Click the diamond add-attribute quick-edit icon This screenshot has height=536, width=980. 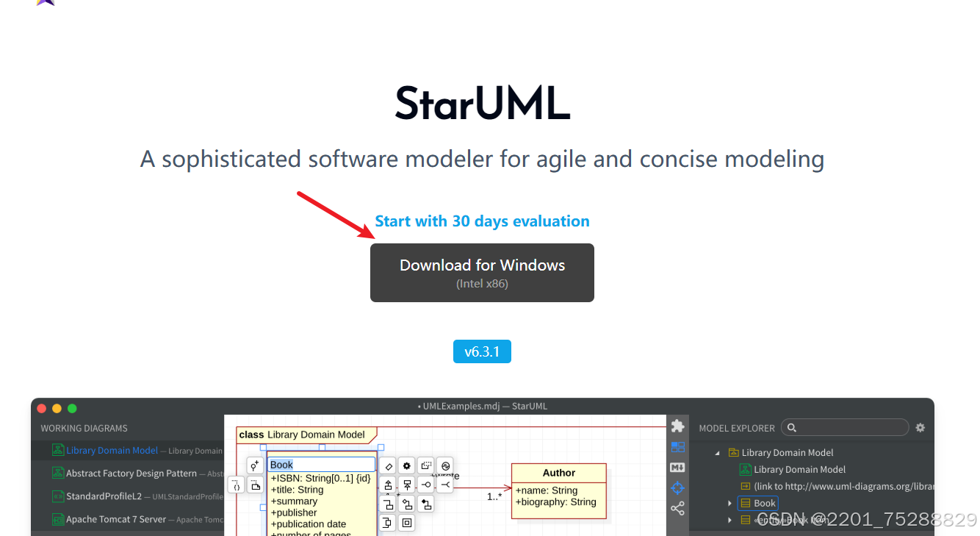point(388,466)
